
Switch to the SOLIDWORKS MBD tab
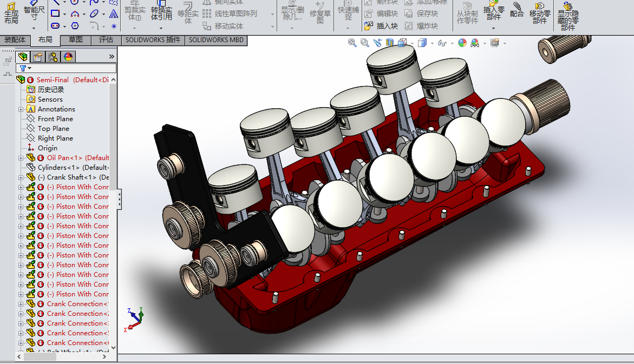(217, 40)
